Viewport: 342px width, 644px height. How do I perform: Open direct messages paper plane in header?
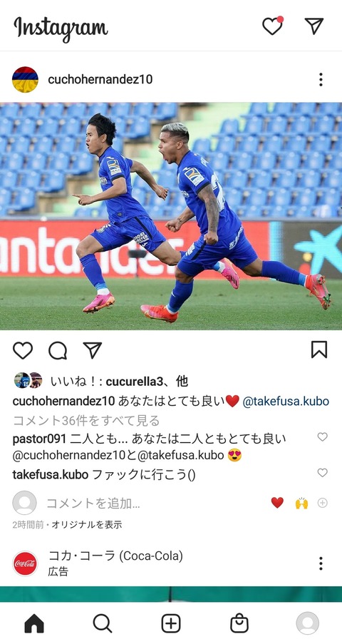pos(314,26)
